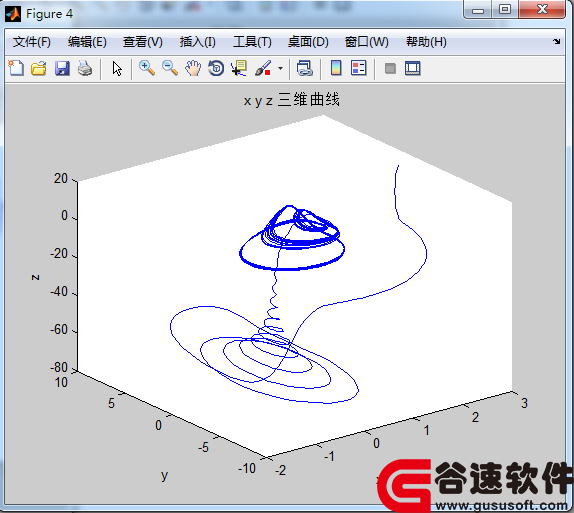Screen dimensions: 574x513
Task: Click the x-axis tick label 3
Action: 524,403
